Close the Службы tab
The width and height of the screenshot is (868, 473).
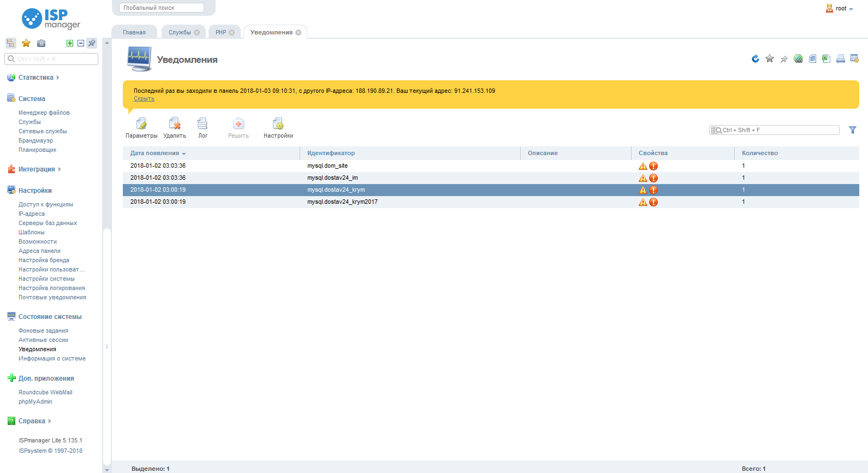click(197, 32)
